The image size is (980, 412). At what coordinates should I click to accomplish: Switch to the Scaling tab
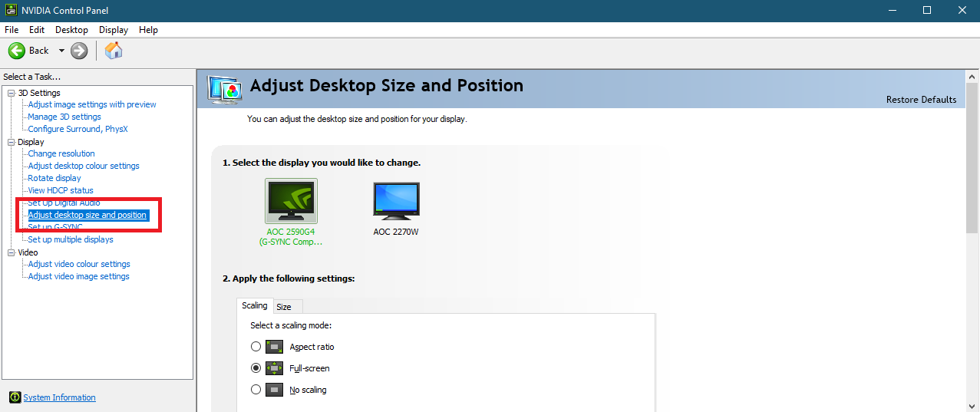pyautogui.click(x=255, y=305)
